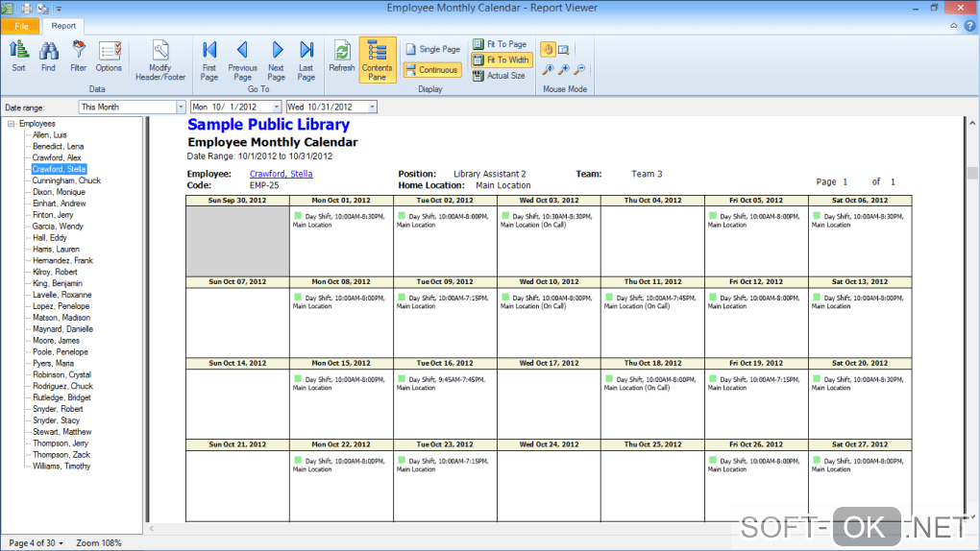Open the Page 4 of 30 dropdown
Viewport: 980px width, 551px height.
37,543
